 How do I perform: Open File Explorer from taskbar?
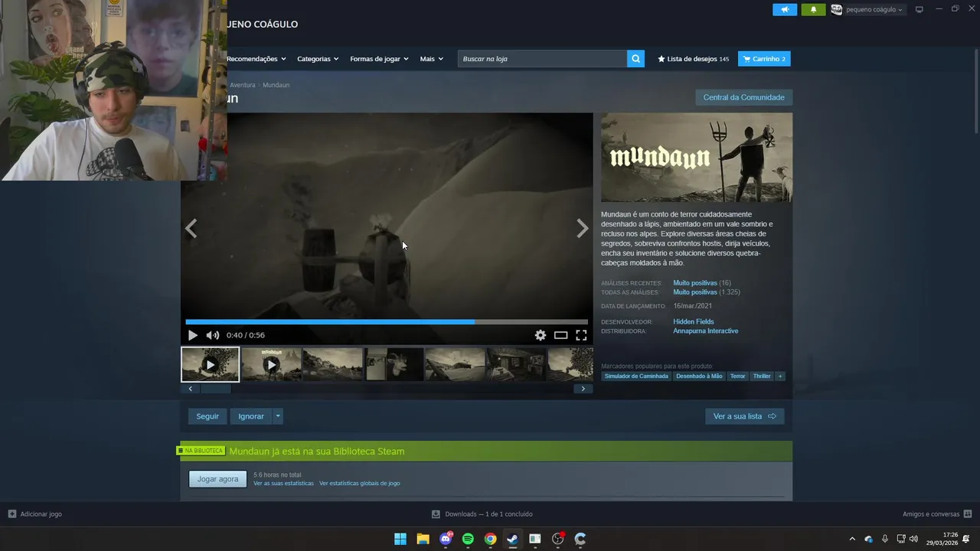(x=423, y=539)
